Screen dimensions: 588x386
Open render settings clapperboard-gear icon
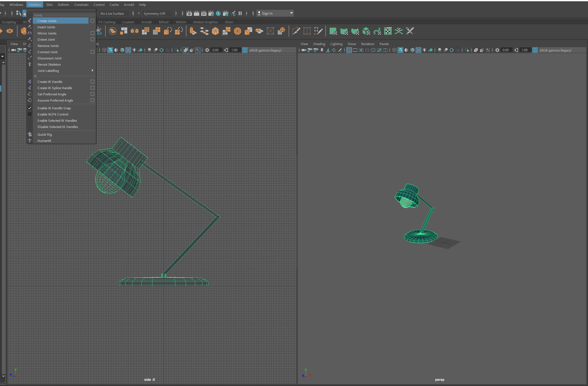point(211,13)
